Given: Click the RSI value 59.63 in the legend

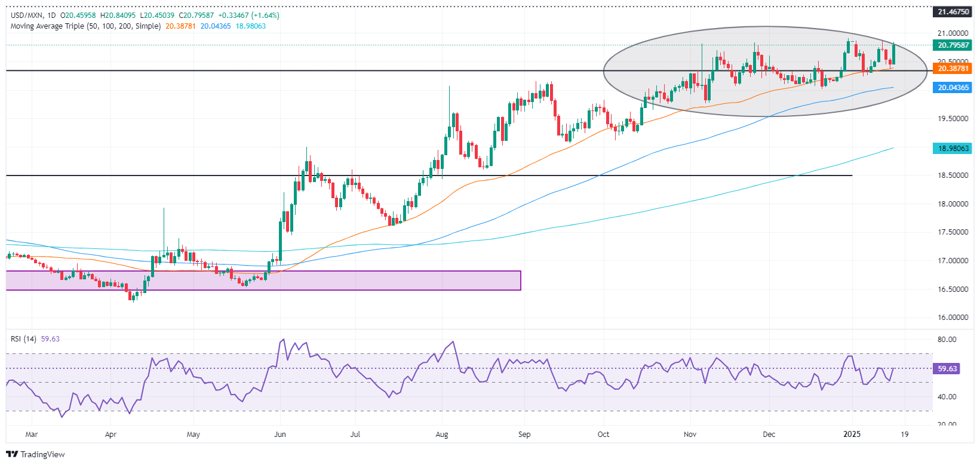Looking at the screenshot, I should point(50,339).
